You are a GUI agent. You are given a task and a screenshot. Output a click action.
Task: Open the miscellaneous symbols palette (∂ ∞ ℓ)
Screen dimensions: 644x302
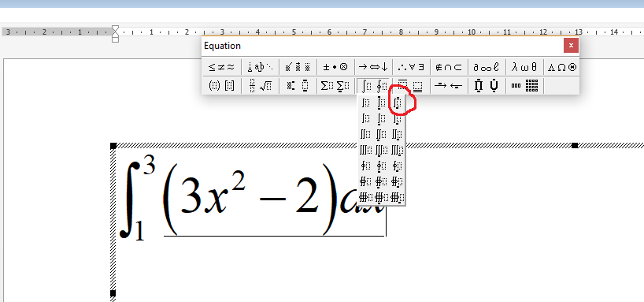(487, 67)
